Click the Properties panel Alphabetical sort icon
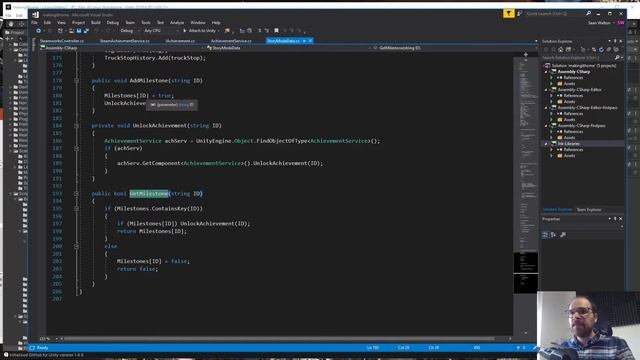This screenshot has height=360, width=640. (553, 235)
